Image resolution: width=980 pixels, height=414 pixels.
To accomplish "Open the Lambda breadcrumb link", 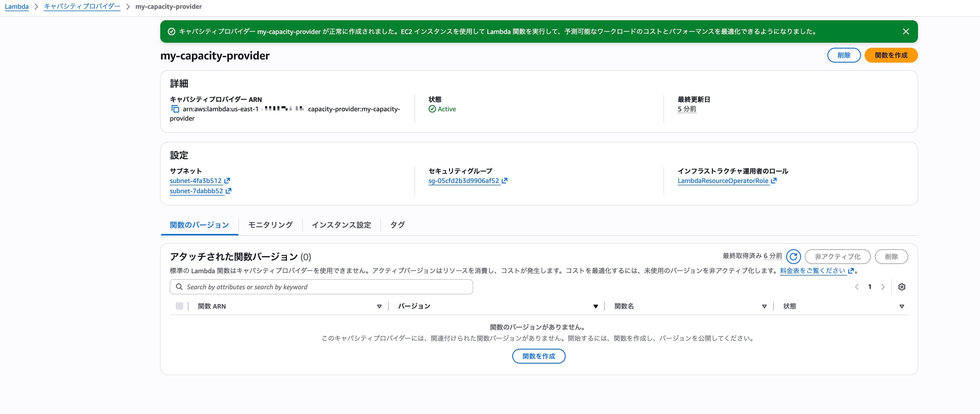I will pyautogui.click(x=17, y=6).
